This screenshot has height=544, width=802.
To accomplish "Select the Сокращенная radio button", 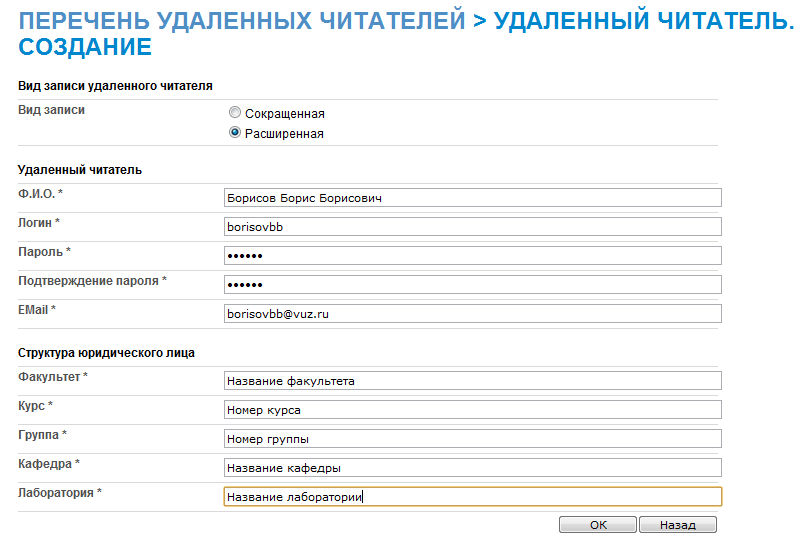I will point(235,112).
